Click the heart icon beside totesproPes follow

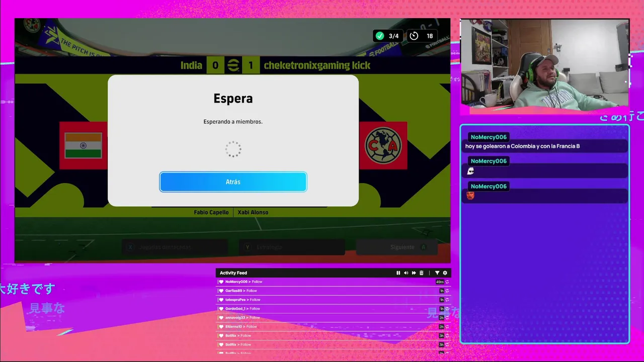pos(221,300)
